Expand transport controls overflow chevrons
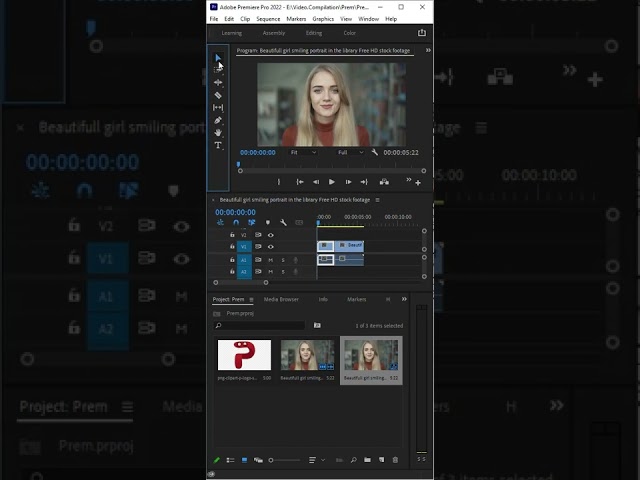Screen dimensions: 640x480 pyautogui.click(x=409, y=180)
